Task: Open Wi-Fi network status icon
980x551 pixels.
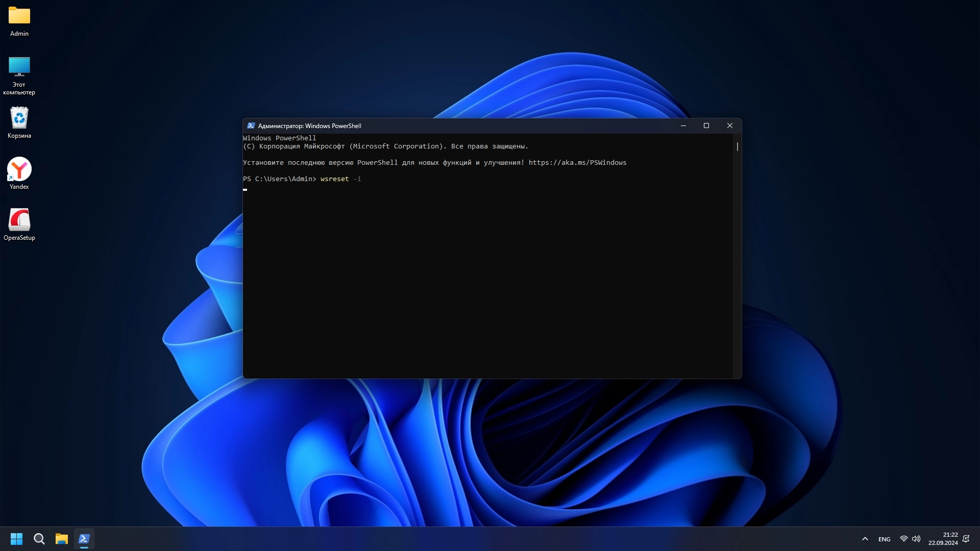Action: click(903, 539)
